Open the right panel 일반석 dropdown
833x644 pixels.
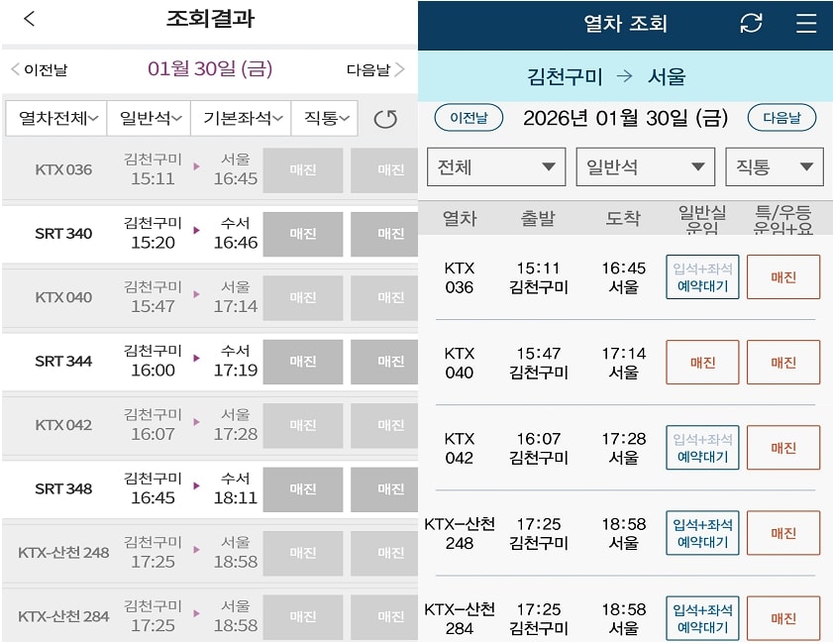[645, 166]
